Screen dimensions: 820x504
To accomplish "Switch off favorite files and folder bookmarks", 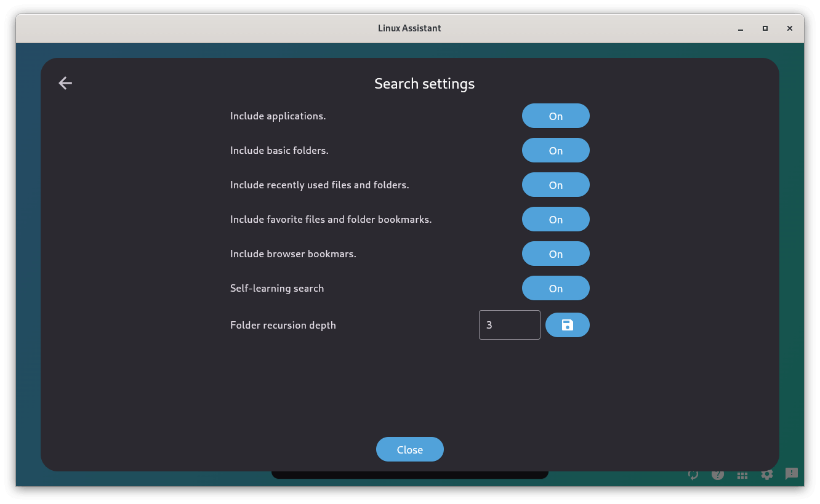I will 555,220.
